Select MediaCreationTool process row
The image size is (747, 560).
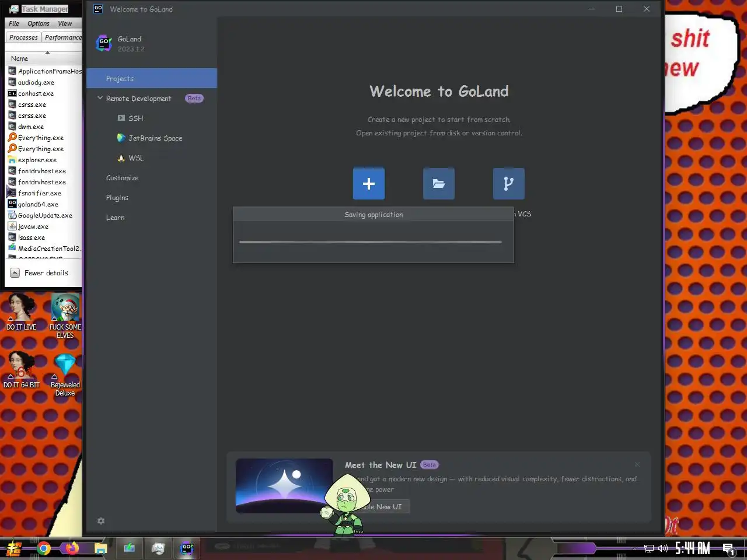(x=44, y=249)
